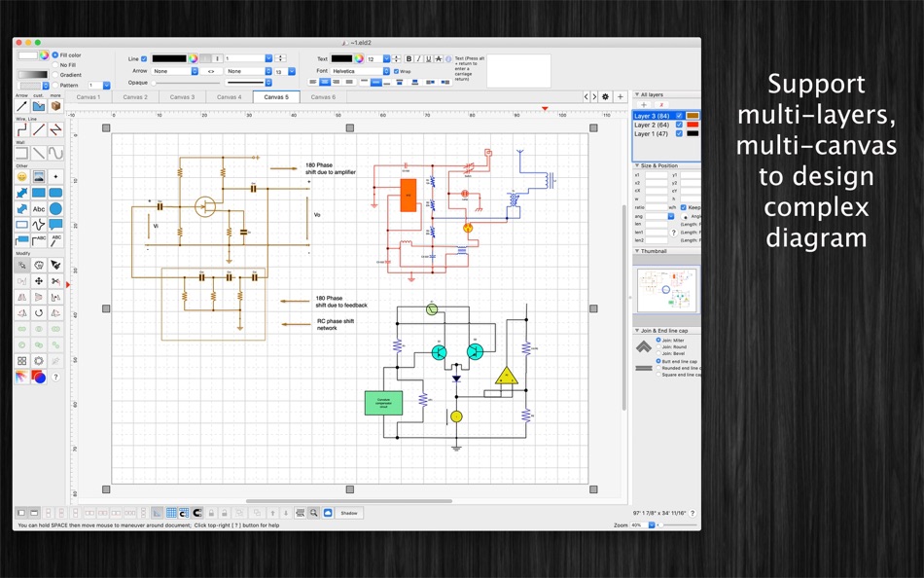Open the custom shape tool
Screen dimensions: 924x578
(39, 106)
